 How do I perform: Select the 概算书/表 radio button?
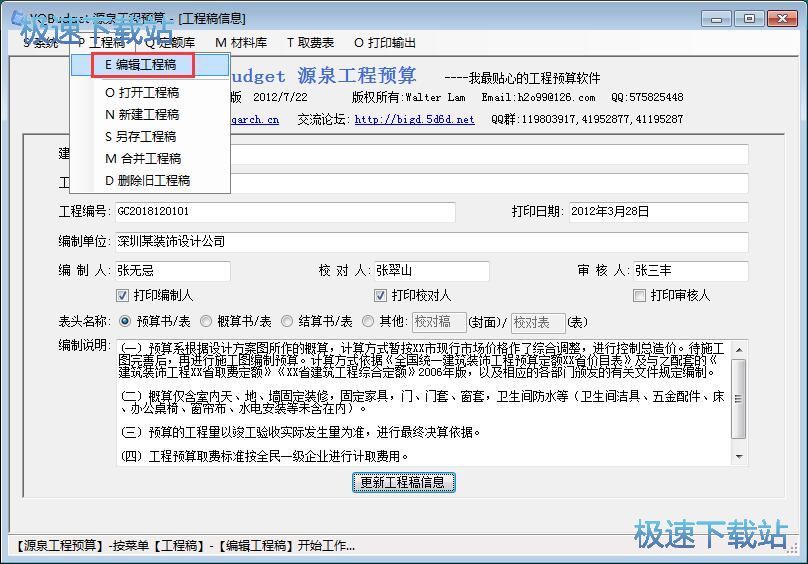pos(206,322)
